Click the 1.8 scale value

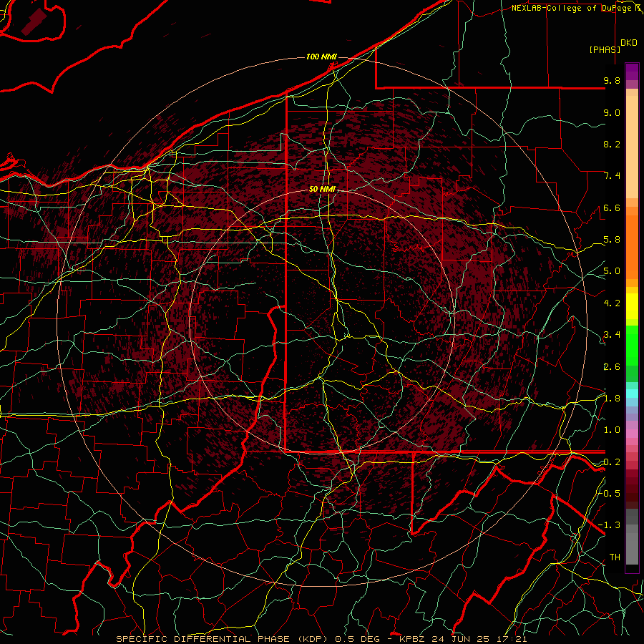coord(612,399)
